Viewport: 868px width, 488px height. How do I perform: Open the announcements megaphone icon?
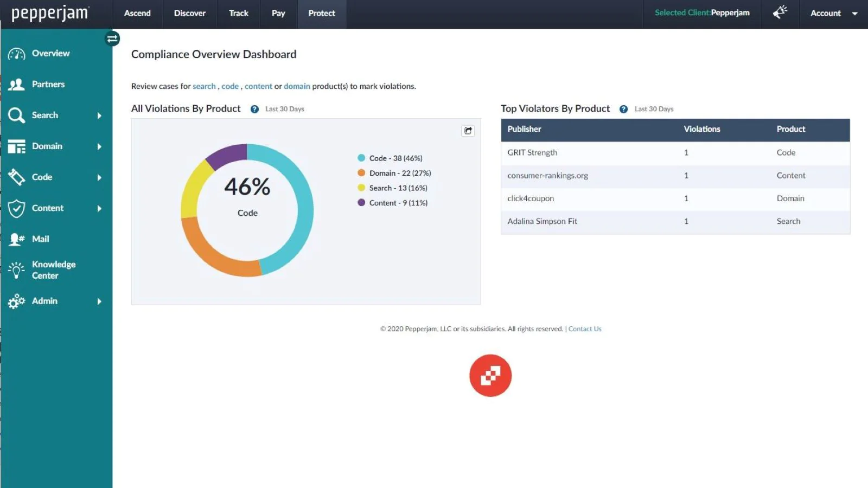click(x=780, y=12)
